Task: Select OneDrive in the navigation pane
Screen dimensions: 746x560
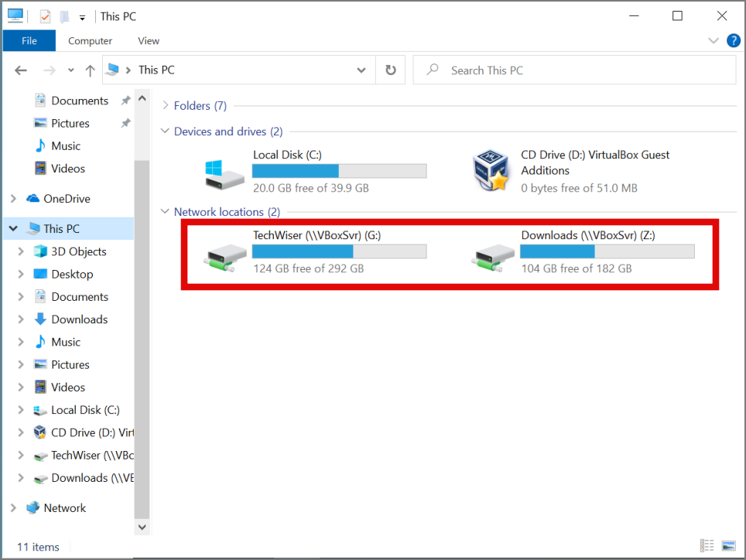Action: 58,199
